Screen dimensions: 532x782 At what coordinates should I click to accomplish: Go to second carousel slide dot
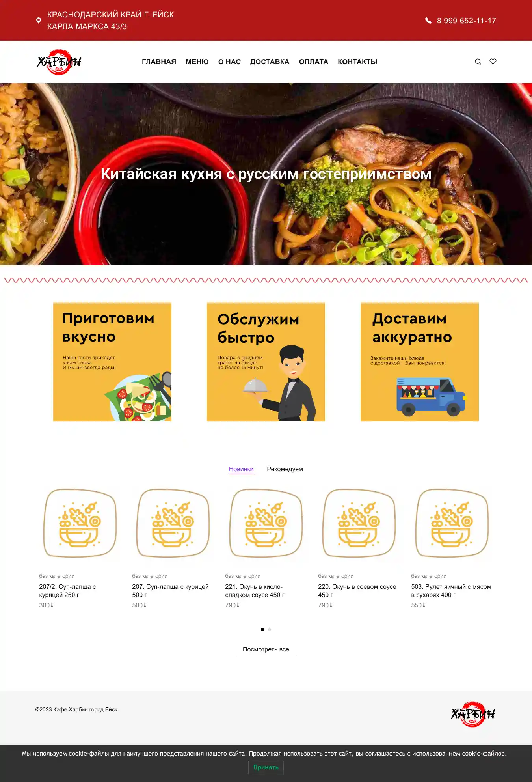pos(270,629)
